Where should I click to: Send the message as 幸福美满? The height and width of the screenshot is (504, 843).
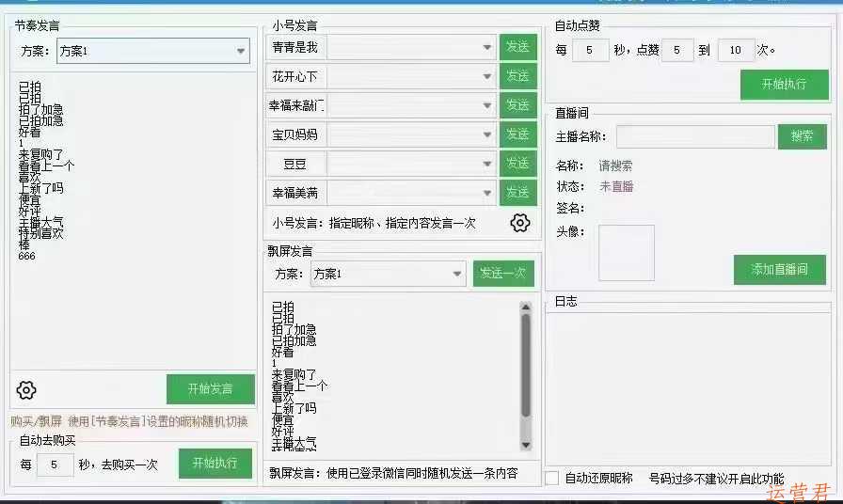point(517,193)
